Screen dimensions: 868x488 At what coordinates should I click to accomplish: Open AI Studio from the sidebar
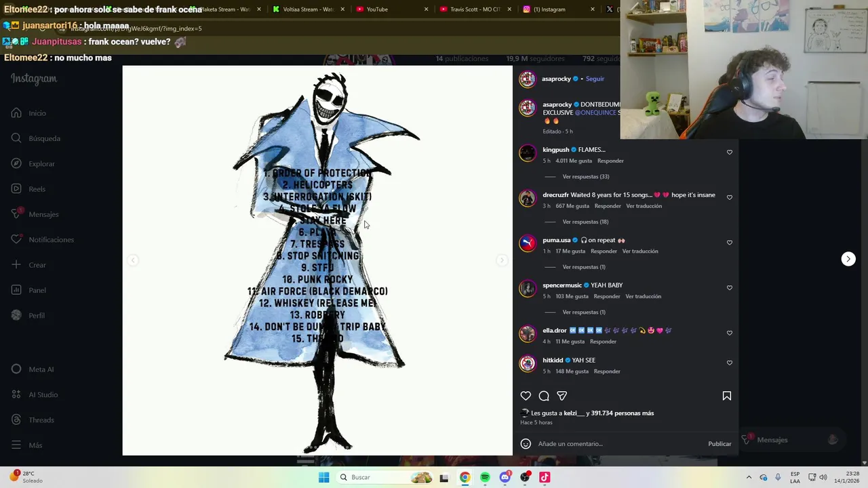coord(34,394)
